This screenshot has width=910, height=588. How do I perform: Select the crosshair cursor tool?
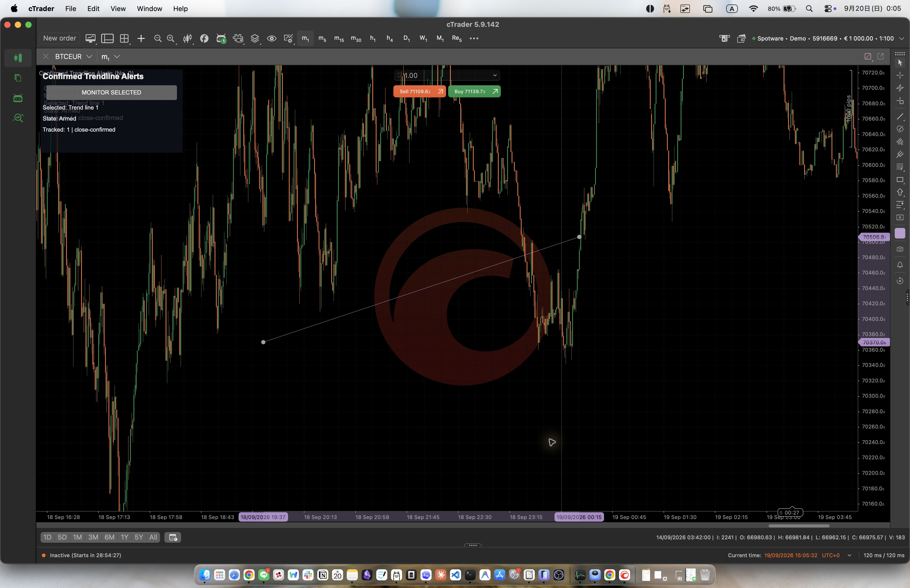pos(900,75)
